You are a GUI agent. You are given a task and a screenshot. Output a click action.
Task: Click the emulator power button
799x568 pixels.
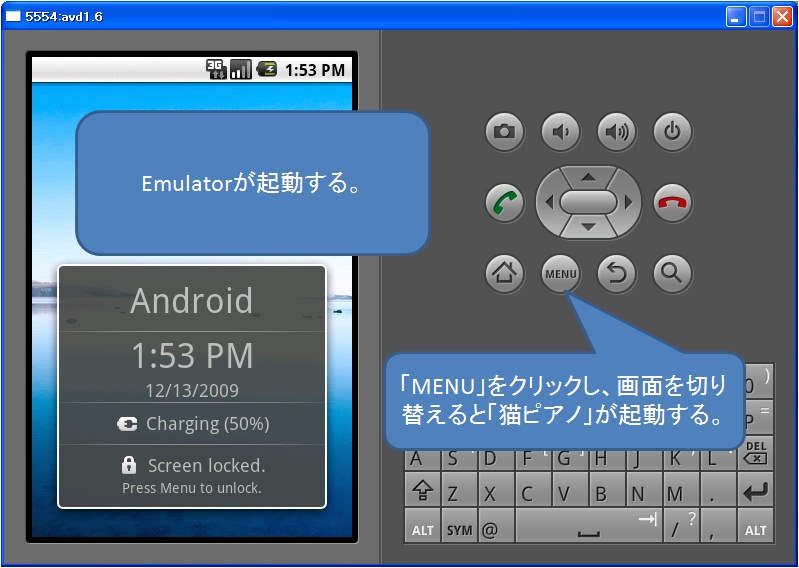pos(673,132)
